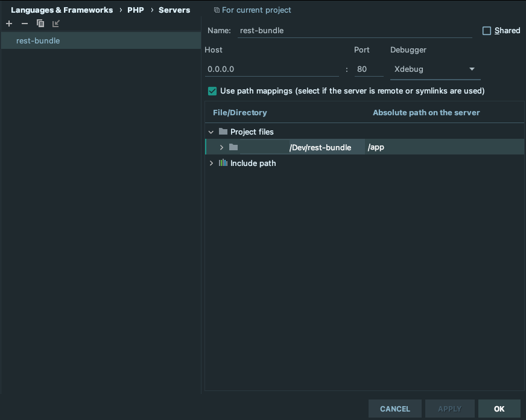The image size is (526, 420).
Task: Select the /Dev/rest-bundle path text
Action: coord(320,147)
